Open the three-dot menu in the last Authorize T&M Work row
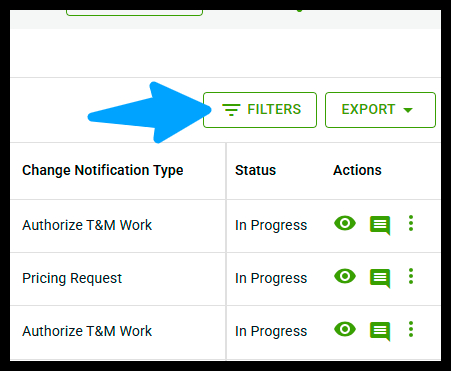 [411, 329]
